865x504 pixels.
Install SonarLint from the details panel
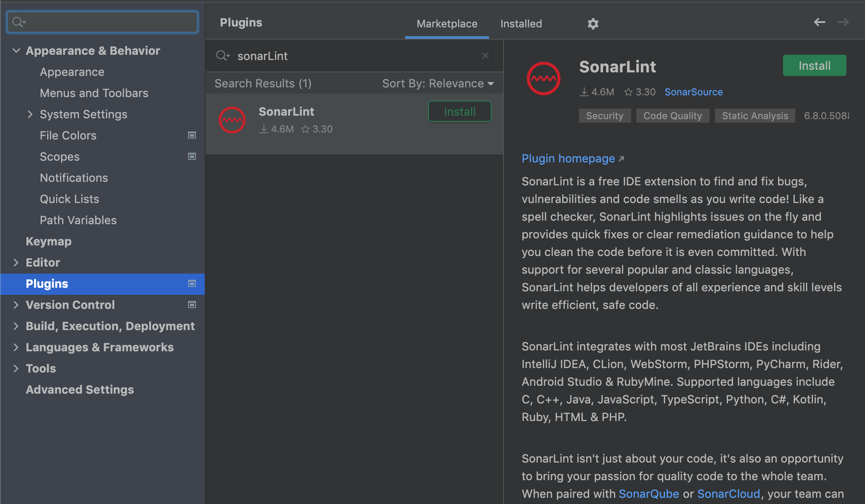[814, 66]
